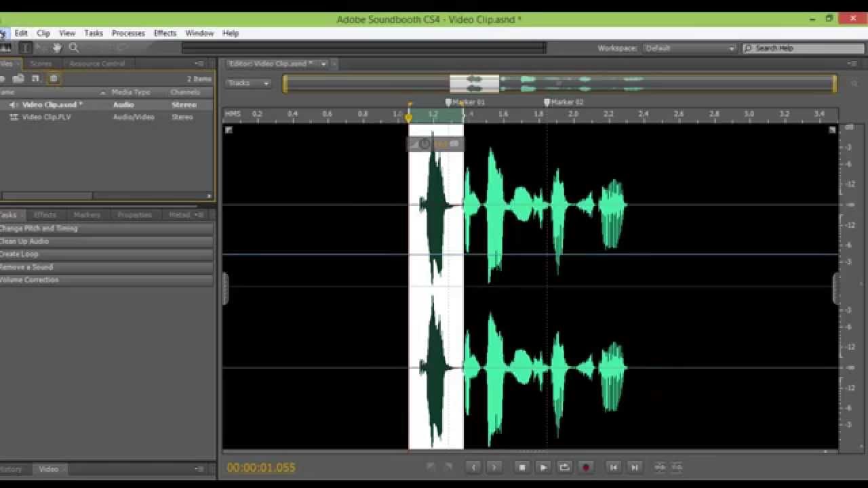
Task: Click the horizontal scrollbar in Files panel
Action: point(46,196)
